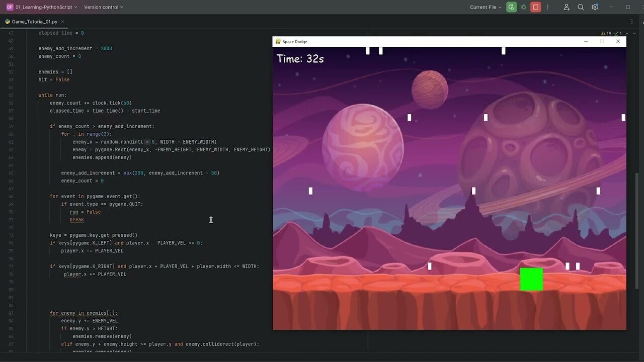Click the BP project badge icon

click(x=10, y=7)
